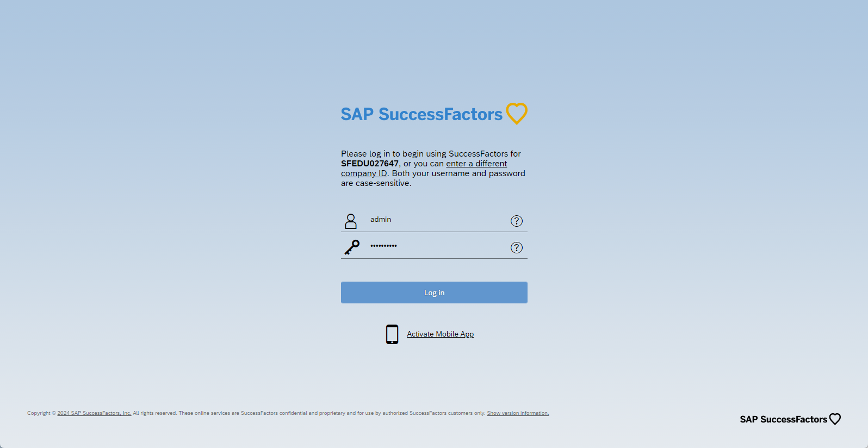Open the Show version information link
The width and height of the screenshot is (868, 448).
(518, 413)
